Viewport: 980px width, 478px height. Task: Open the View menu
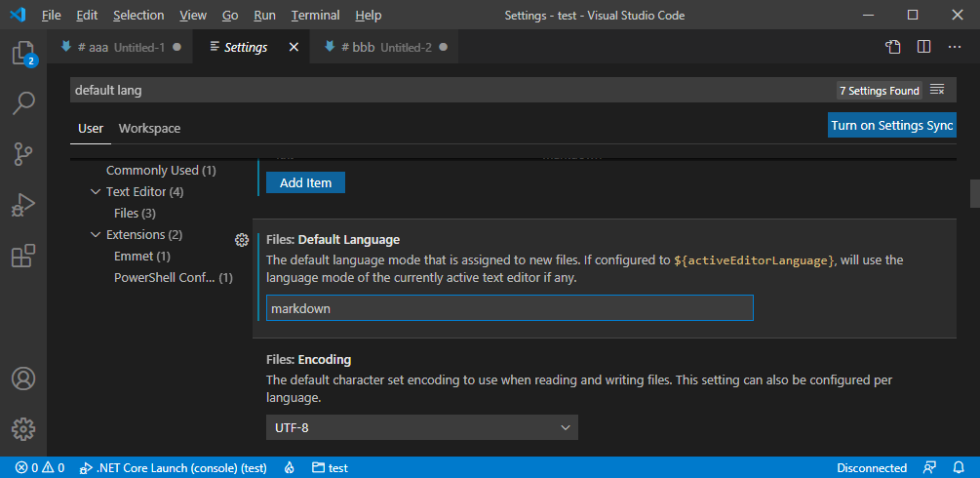coord(193,15)
